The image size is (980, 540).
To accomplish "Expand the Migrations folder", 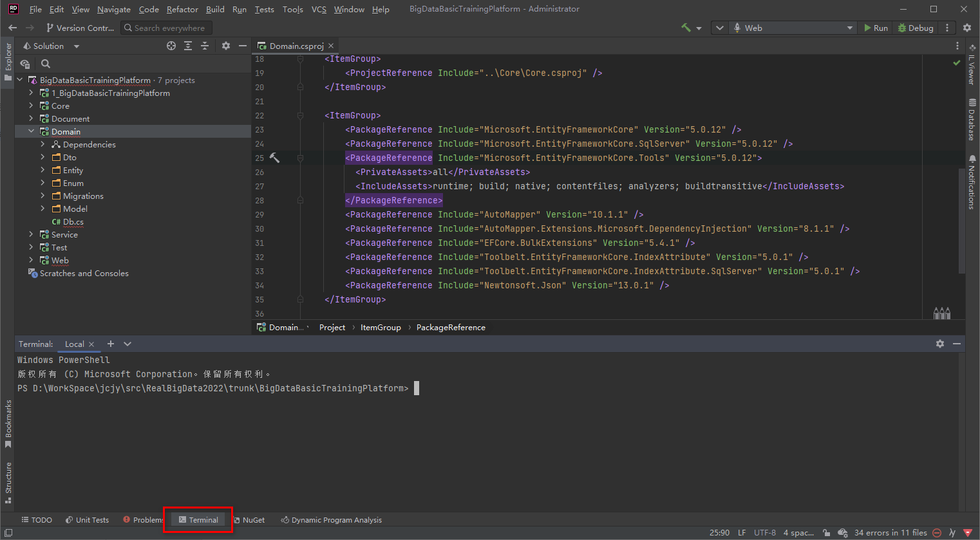I will (x=42, y=196).
